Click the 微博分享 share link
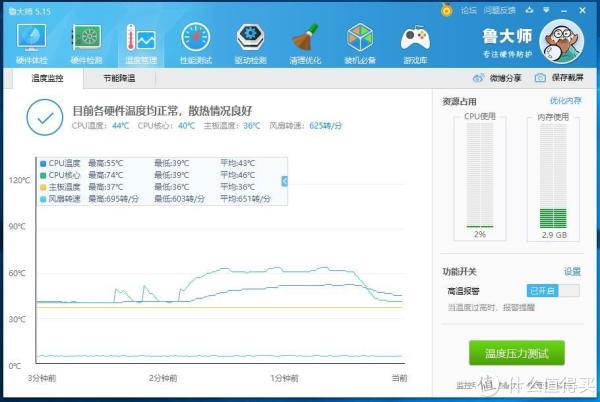 click(x=505, y=78)
